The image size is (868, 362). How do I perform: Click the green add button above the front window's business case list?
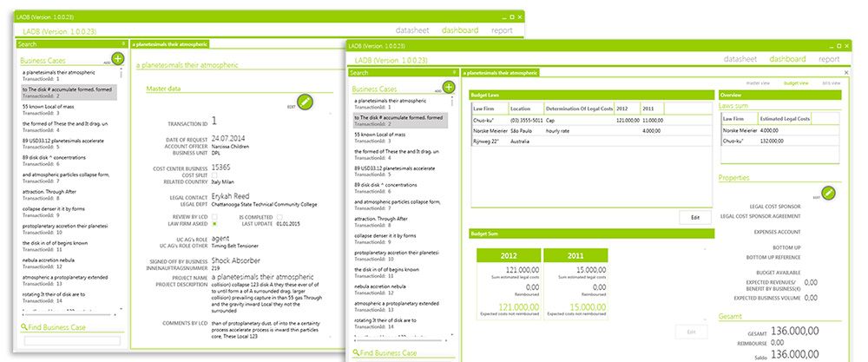[448, 87]
